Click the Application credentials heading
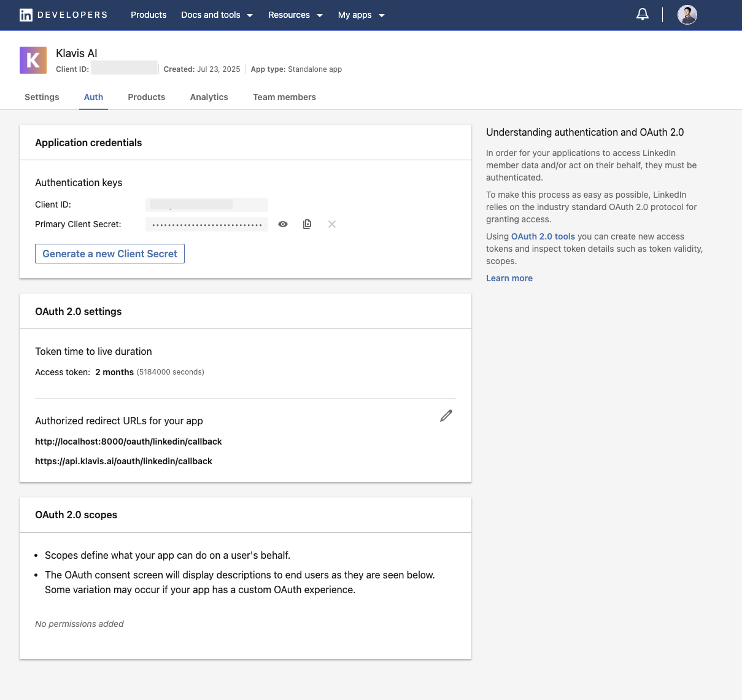 [x=88, y=142]
